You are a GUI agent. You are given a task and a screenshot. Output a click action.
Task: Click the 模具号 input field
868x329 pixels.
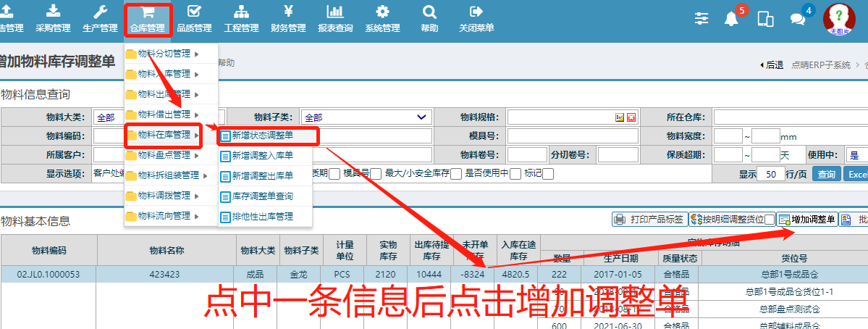573,136
